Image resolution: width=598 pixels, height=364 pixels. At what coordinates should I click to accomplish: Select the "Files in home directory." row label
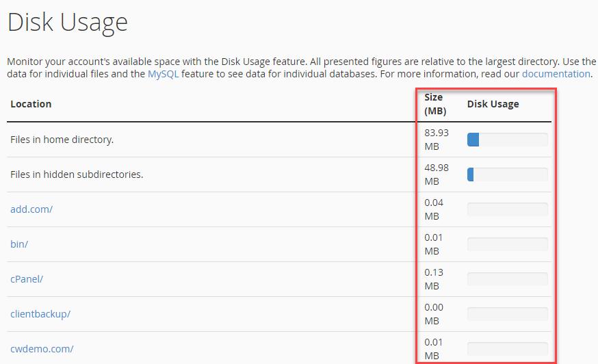click(62, 140)
